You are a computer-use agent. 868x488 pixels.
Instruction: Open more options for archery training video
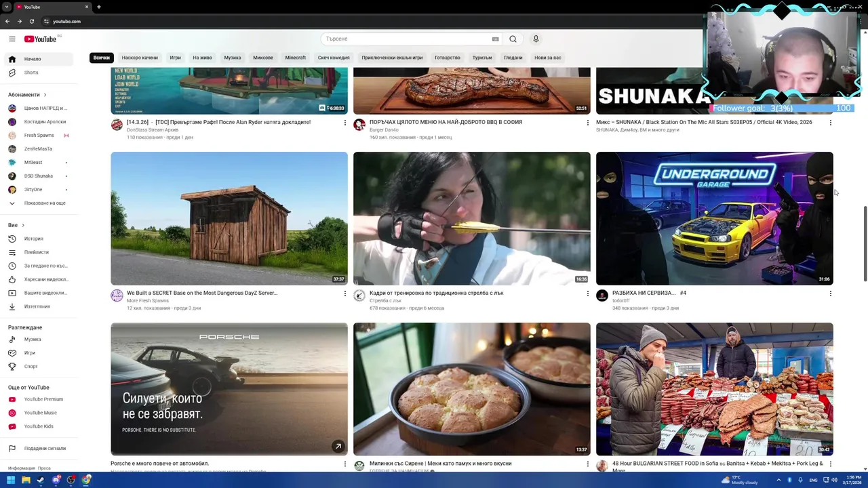(587, 293)
